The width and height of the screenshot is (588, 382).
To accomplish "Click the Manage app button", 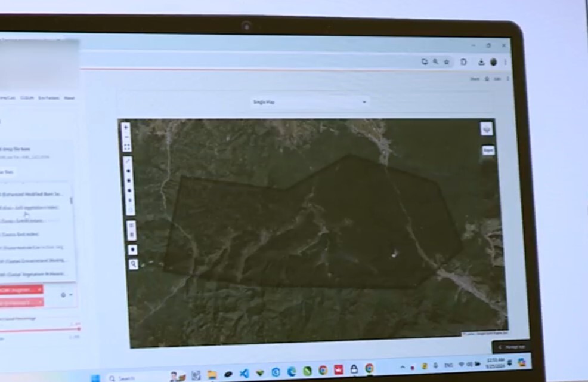I will pos(511,347).
